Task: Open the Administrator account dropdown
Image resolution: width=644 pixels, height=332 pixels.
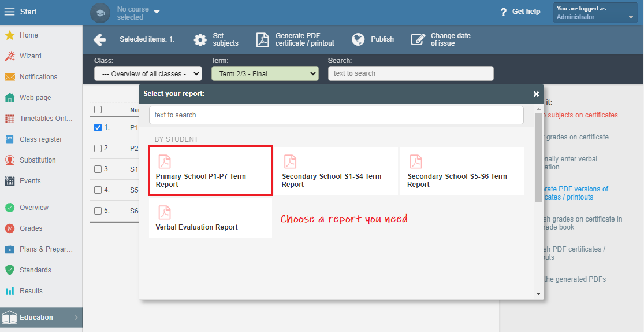Action: 595,12
